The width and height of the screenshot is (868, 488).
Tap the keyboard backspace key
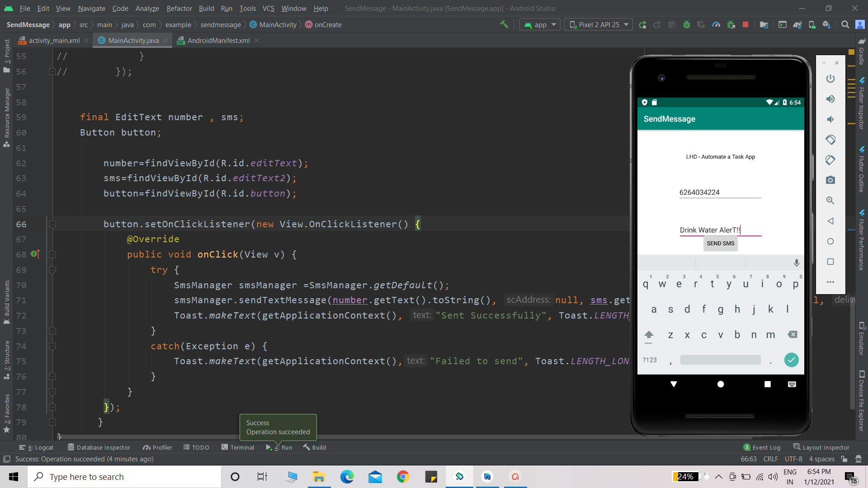click(x=793, y=334)
